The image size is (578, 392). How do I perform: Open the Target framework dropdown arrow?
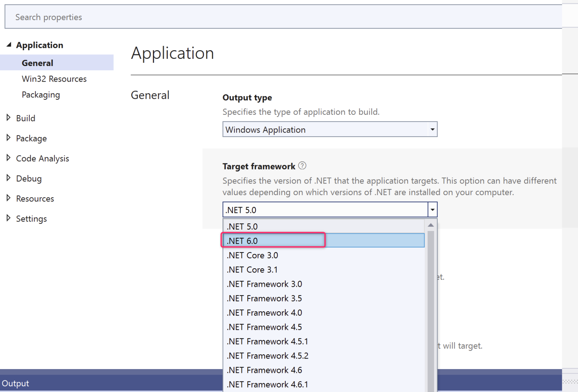click(x=432, y=209)
